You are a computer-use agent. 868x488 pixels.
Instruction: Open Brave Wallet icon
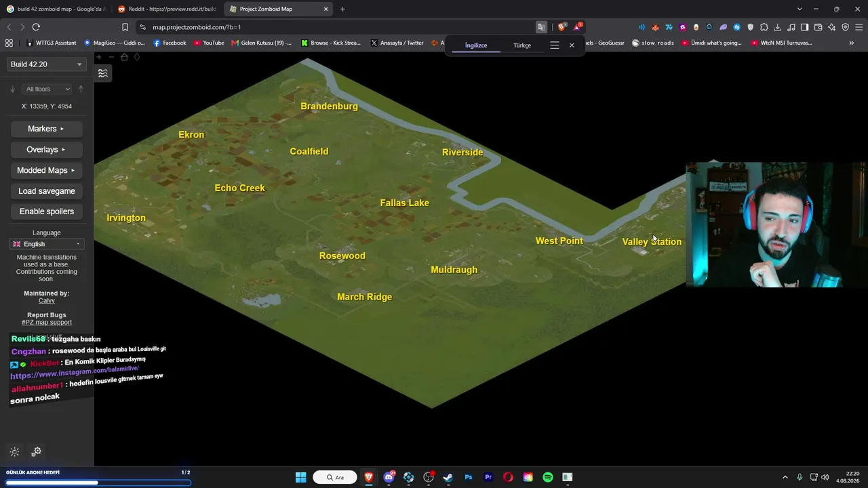click(818, 27)
